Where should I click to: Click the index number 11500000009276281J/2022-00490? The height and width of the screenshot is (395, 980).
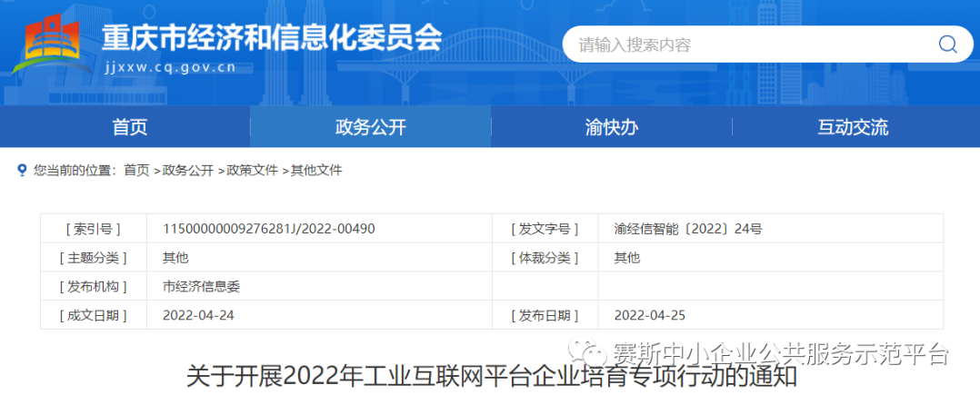268,229
